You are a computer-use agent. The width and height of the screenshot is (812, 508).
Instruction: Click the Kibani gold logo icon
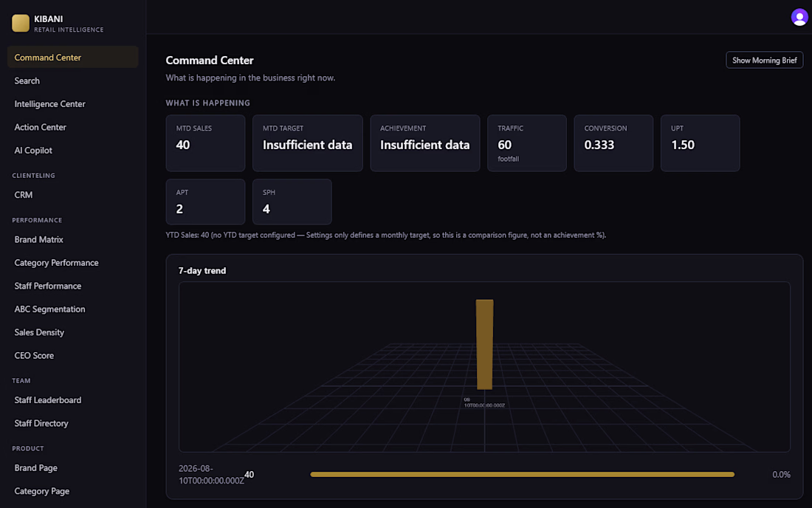tap(21, 24)
